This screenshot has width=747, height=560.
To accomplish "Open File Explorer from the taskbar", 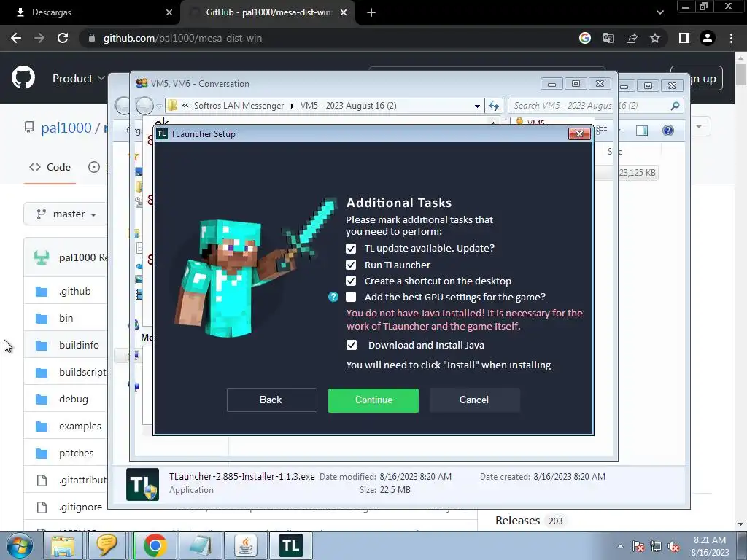I will click(x=63, y=545).
